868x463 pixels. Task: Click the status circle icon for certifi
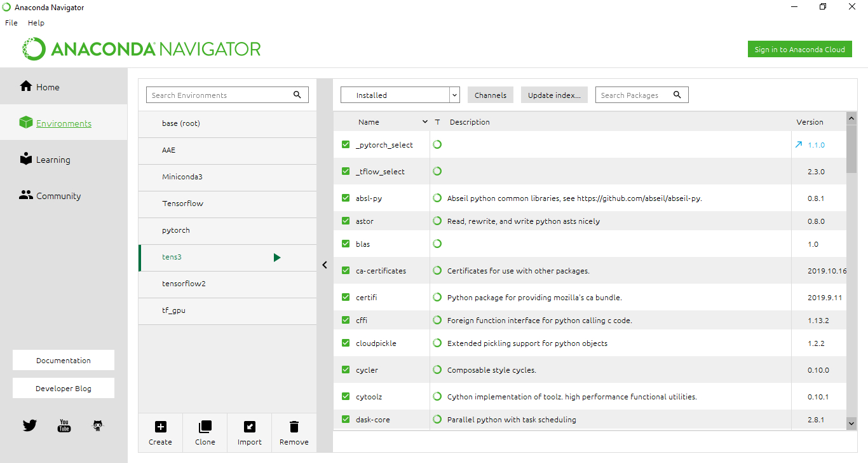437,297
